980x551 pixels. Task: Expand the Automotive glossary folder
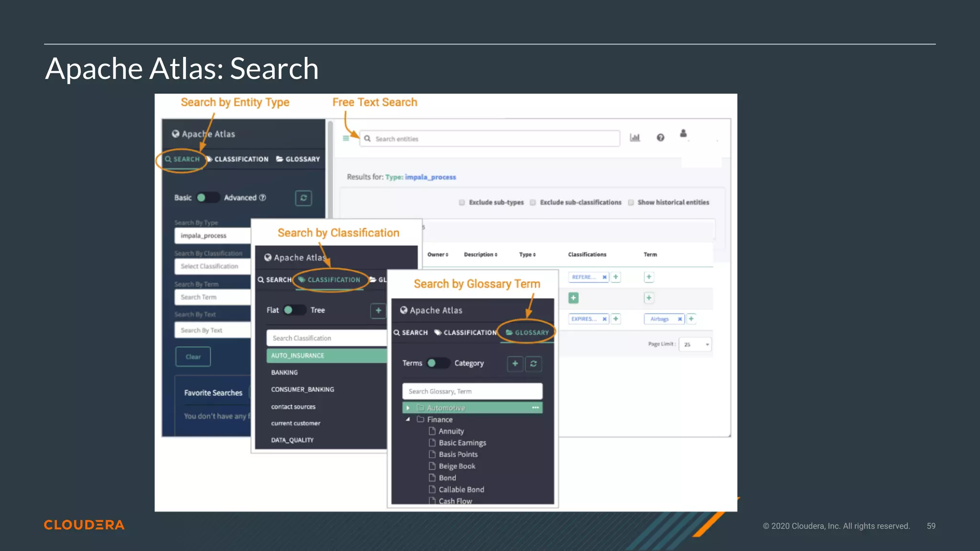pos(408,408)
